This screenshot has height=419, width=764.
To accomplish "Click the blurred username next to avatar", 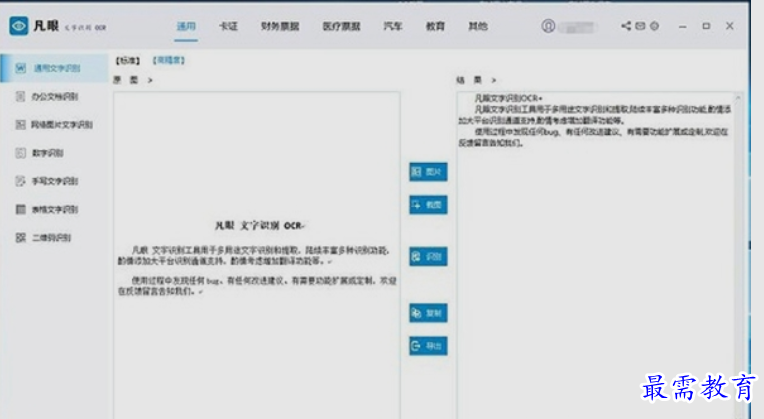I will click(x=577, y=27).
